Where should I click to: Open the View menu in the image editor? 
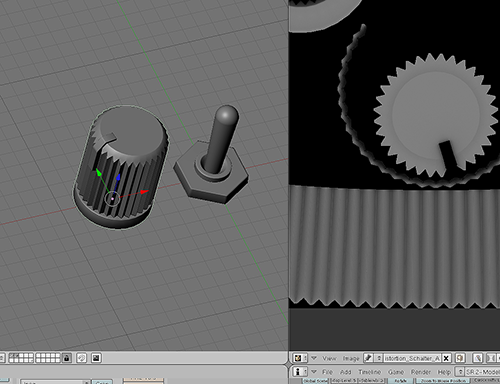(329, 358)
